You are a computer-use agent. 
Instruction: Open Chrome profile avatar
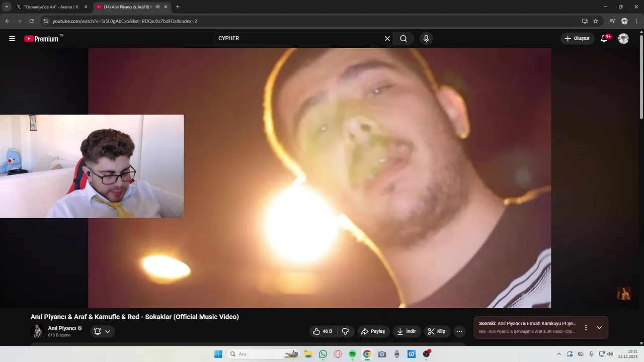(x=624, y=21)
